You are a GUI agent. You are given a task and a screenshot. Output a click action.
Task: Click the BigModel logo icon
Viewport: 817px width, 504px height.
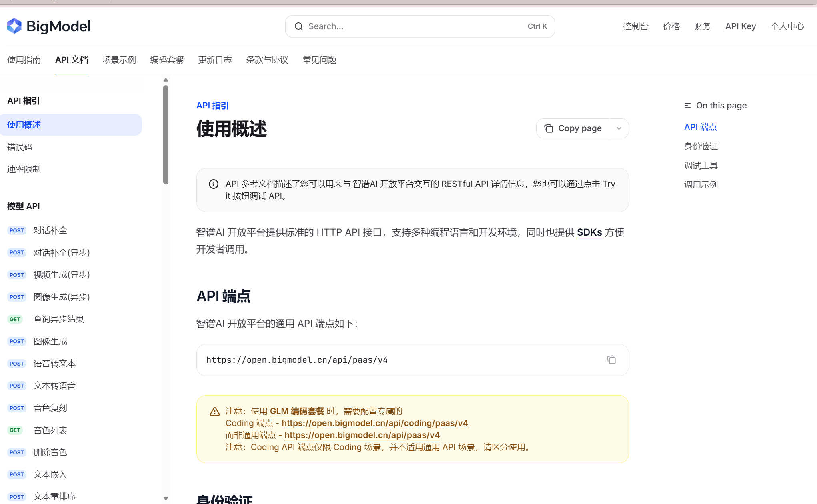coord(14,26)
